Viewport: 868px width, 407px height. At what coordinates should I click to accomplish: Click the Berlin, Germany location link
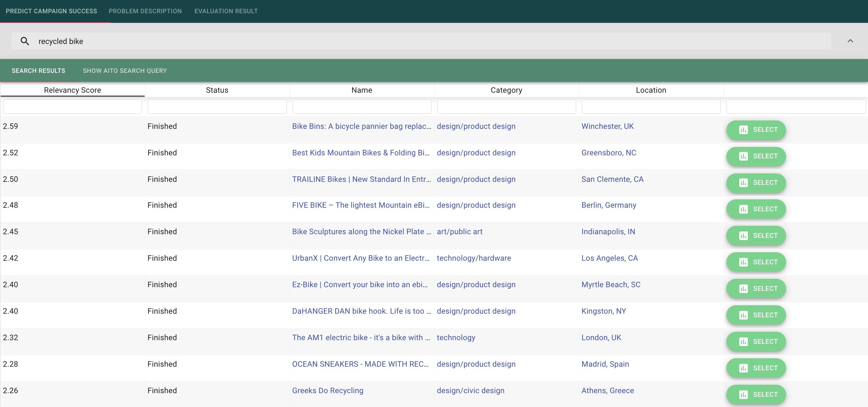[609, 205]
